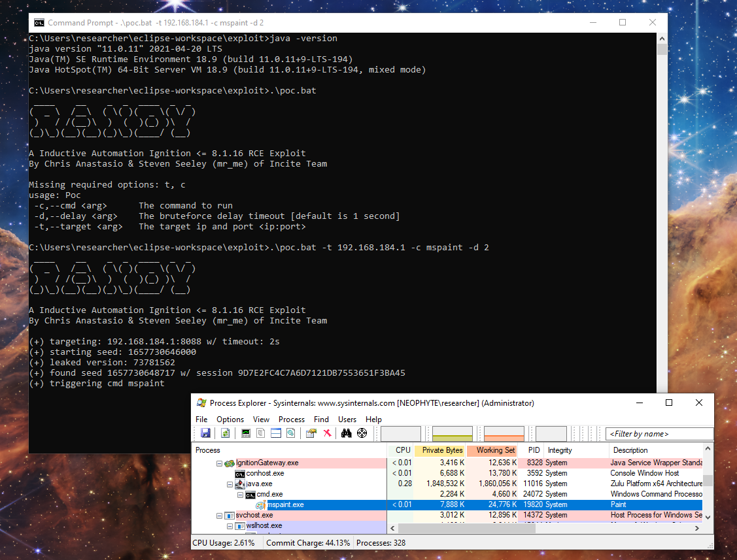Image resolution: width=737 pixels, height=560 pixels.
Task: Toggle the lower pane toolbar icon
Action: [x=276, y=433]
